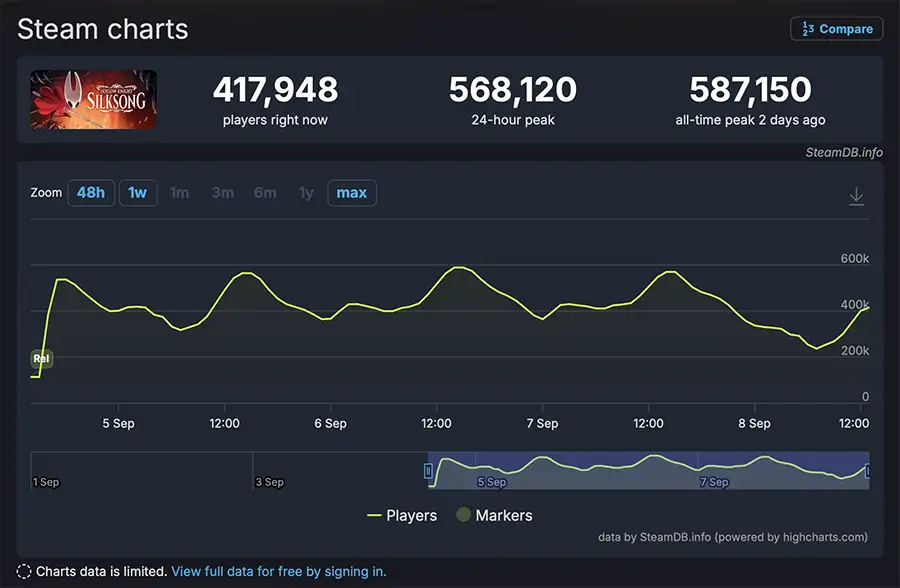Click the 417,948 current players count
Screen dimensions: 900x588
(276, 90)
